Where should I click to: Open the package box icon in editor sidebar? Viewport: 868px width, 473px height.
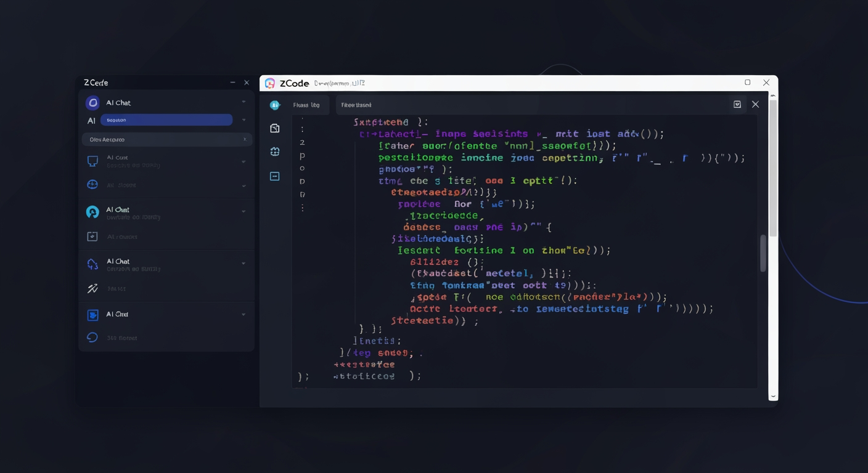pyautogui.click(x=275, y=128)
